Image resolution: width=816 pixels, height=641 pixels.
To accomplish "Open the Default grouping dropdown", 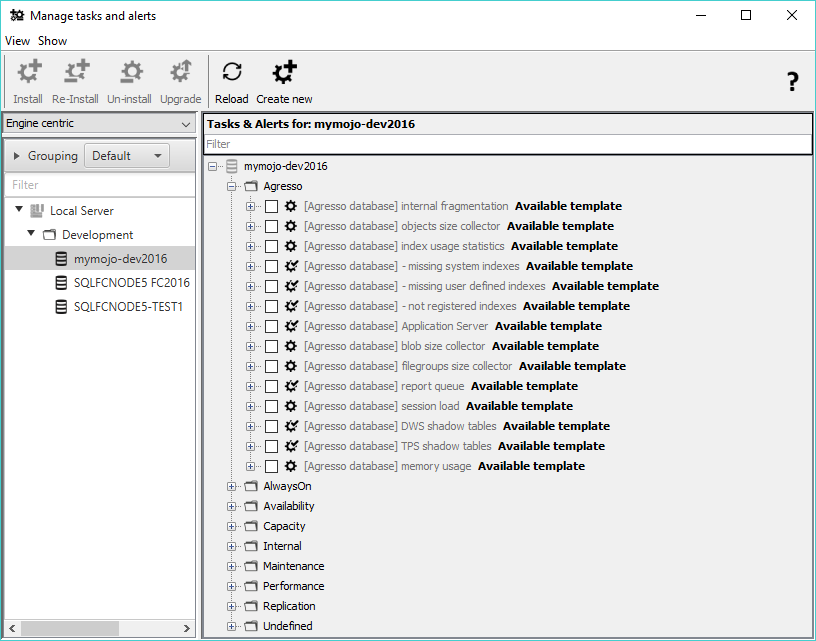I will pos(127,155).
